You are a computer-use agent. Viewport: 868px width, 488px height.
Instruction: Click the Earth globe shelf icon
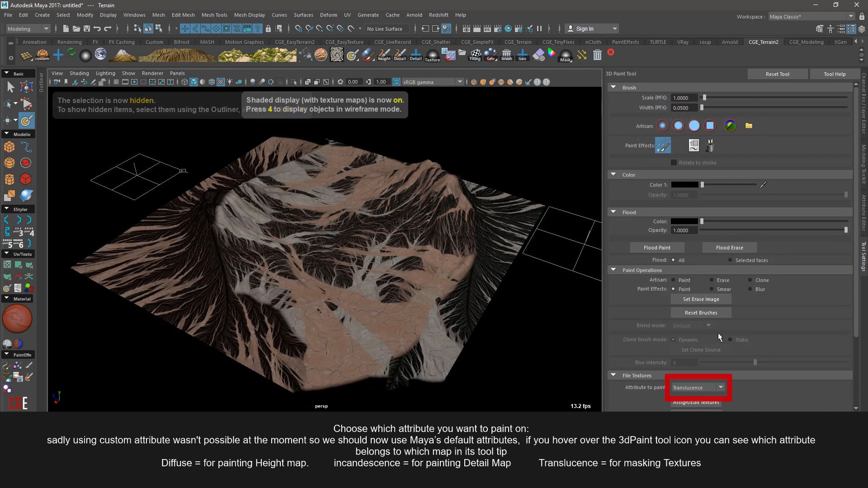pyautogui.click(x=100, y=55)
